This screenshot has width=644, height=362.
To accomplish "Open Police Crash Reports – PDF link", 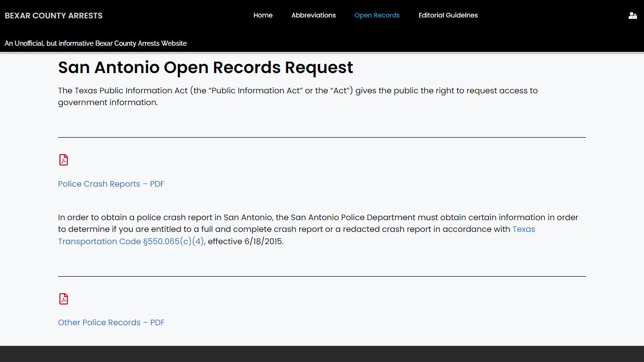I will 111,184.
